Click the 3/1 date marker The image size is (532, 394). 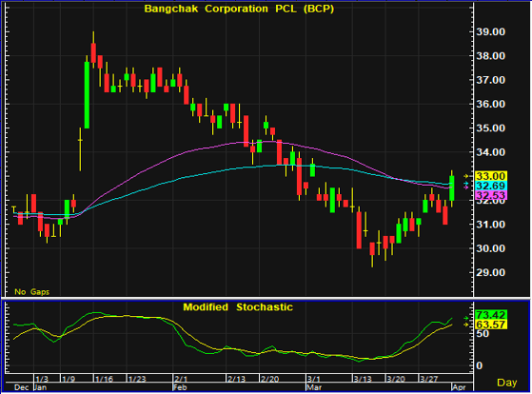313,379
